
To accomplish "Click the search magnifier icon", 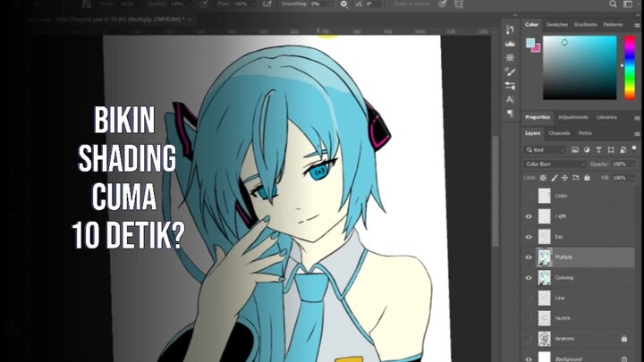I will click(x=613, y=4).
